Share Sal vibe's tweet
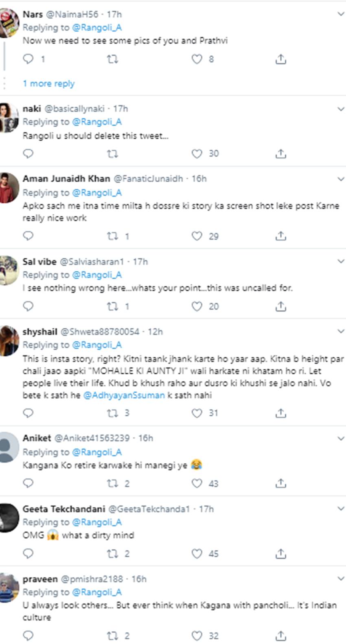This screenshot has height=644, width=346. point(280,306)
